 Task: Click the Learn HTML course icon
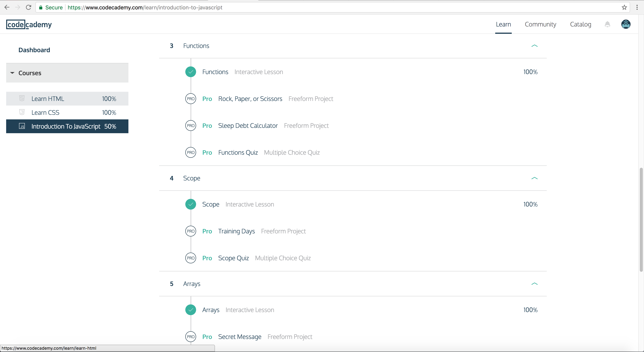click(22, 98)
